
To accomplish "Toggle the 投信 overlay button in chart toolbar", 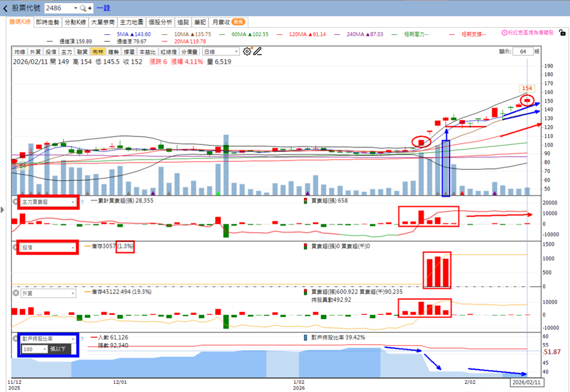I will [51, 52].
